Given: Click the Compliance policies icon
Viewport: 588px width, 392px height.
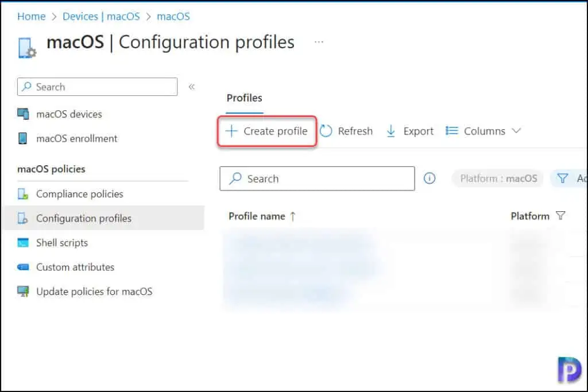Looking at the screenshot, I should coord(23,194).
